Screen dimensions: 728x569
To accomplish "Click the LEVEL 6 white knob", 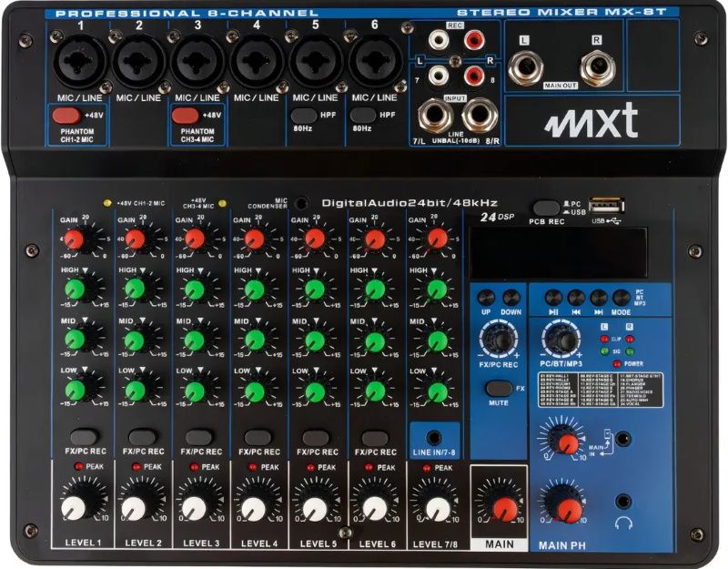I will (375, 509).
